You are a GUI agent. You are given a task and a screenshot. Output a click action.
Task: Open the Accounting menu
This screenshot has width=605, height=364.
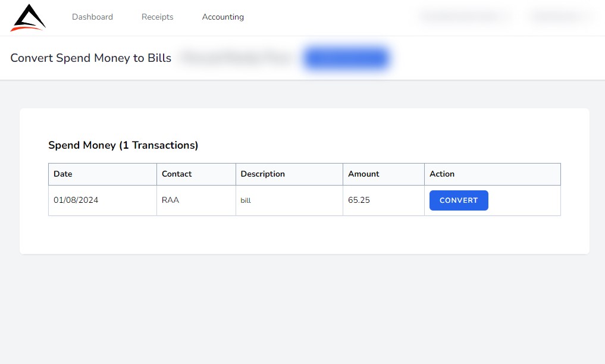[x=223, y=17]
